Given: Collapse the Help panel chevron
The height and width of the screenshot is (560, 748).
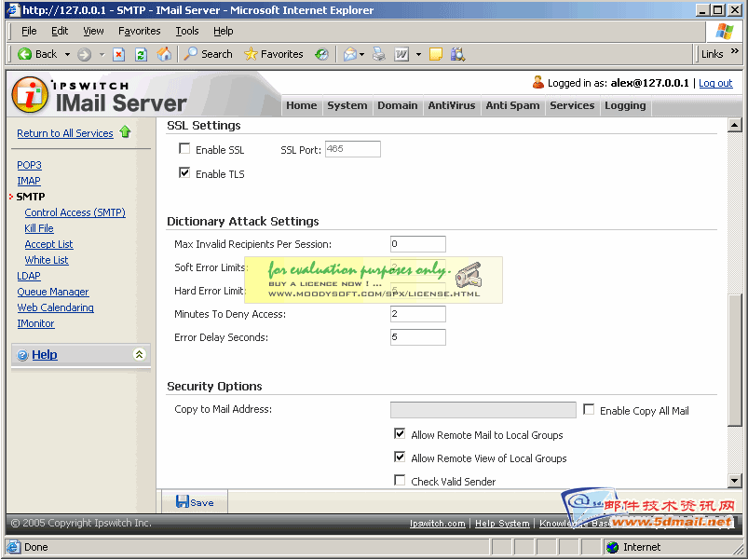Looking at the screenshot, I should 139,354.
